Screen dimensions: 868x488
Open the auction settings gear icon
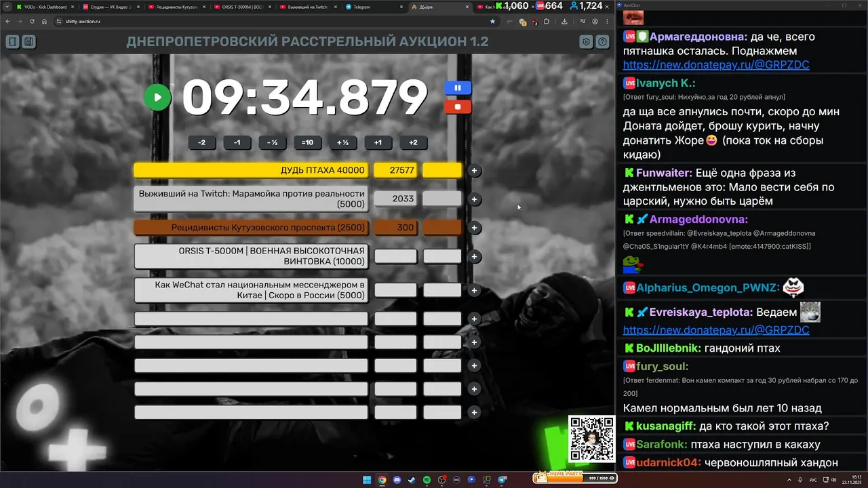click(586, 42)
